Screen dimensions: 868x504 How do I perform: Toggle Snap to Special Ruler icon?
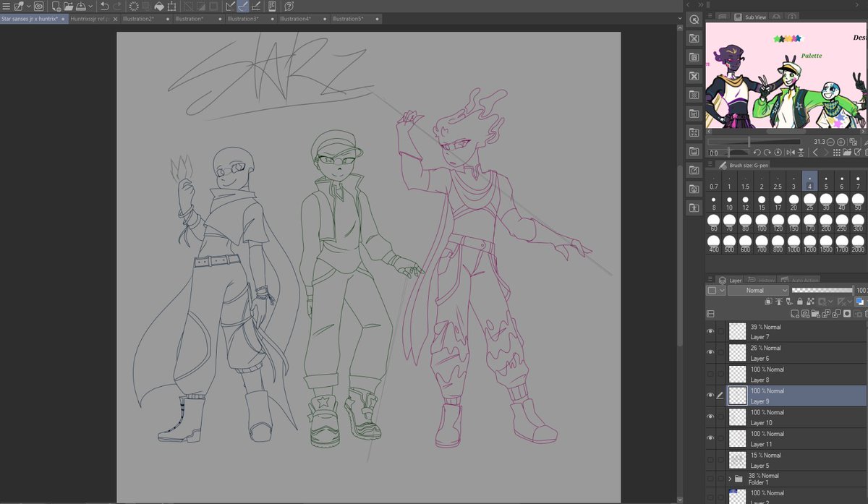[x=242, y=6]
